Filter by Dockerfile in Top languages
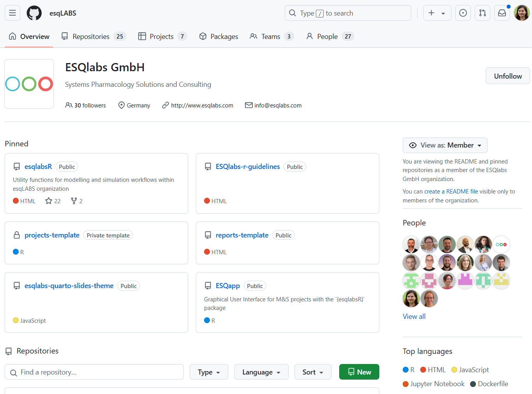 (x=489, y=383)
